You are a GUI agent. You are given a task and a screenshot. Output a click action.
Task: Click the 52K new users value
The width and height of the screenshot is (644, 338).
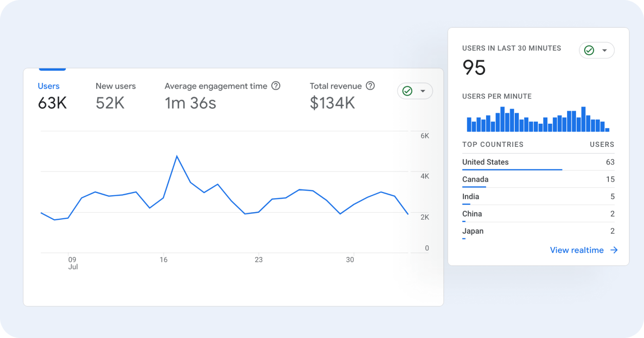click(x=110, y=103)
